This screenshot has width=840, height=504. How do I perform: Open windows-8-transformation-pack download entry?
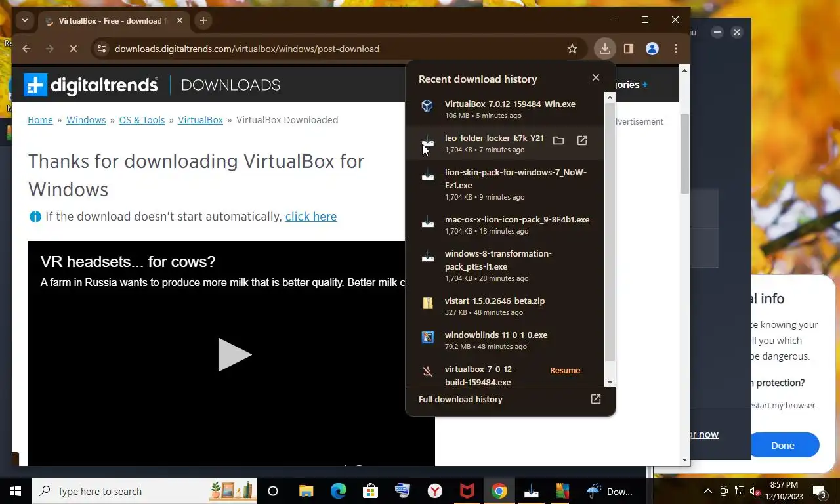[x=505, y=265]
